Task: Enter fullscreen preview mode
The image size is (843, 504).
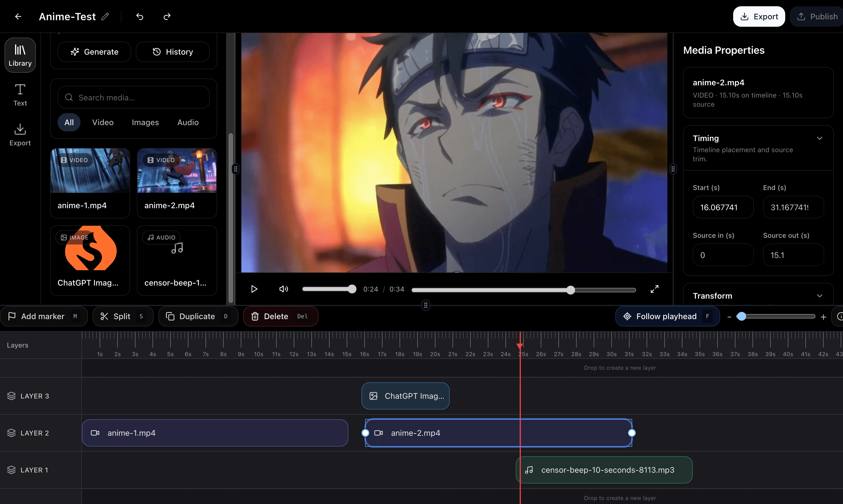Action: point(654,289)
